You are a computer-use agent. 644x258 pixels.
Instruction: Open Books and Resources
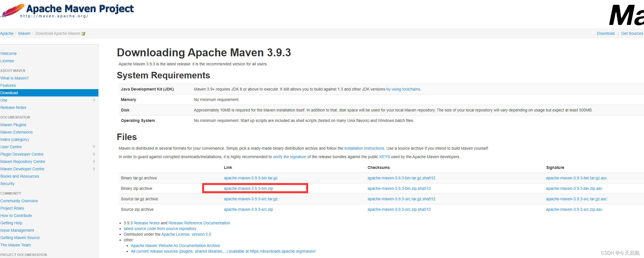click(x=20, y=176)
